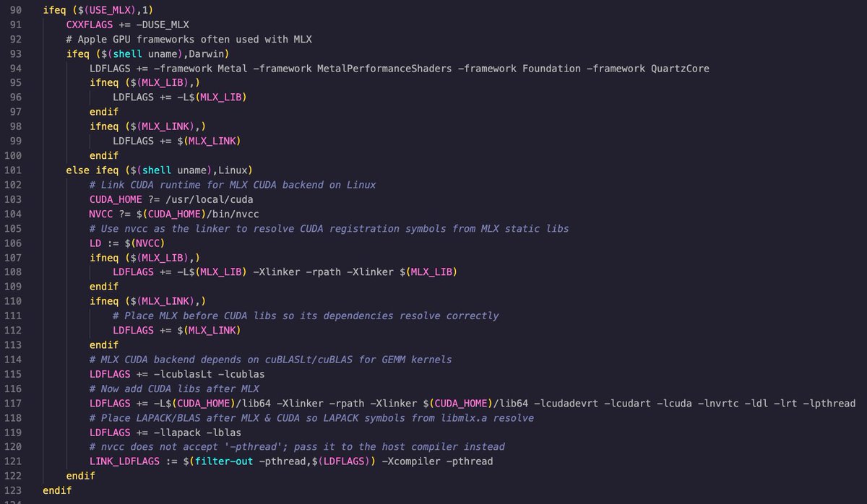Click line number 117 in the gutter
Viewport: 867px width, 504px height.
12,403
